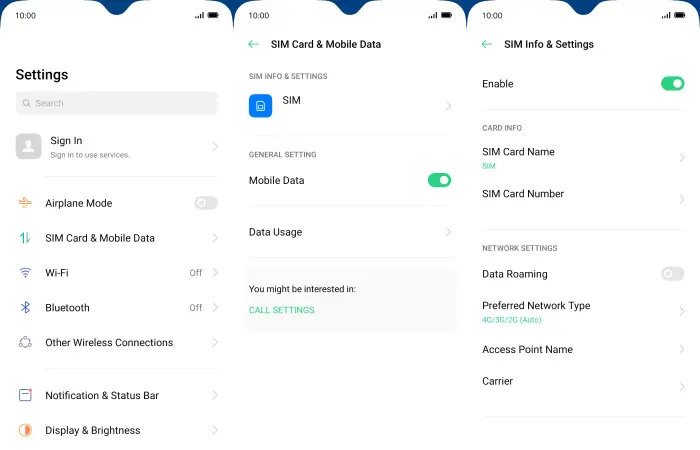Go back from SIM Card & Mobile Data screen
Screen dimensions: 700x450
[x=254, y=44]
